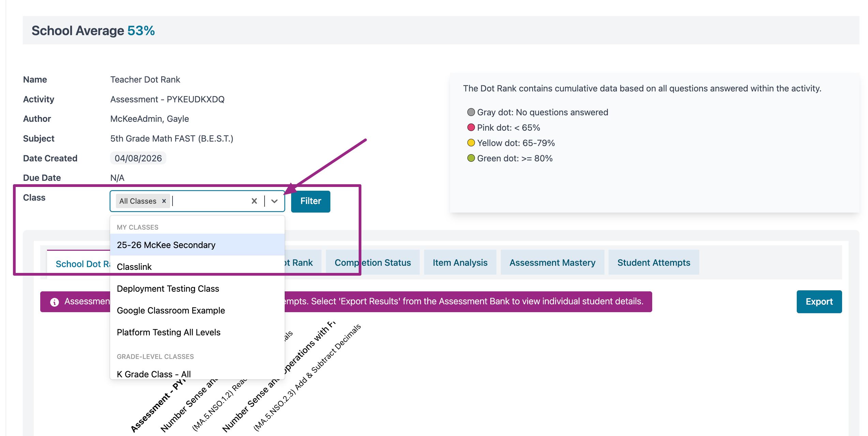Collapse the Class dropdown chevron
Image resolution: width=868 pixels, height=436 pixels.
tap(274, 201)
